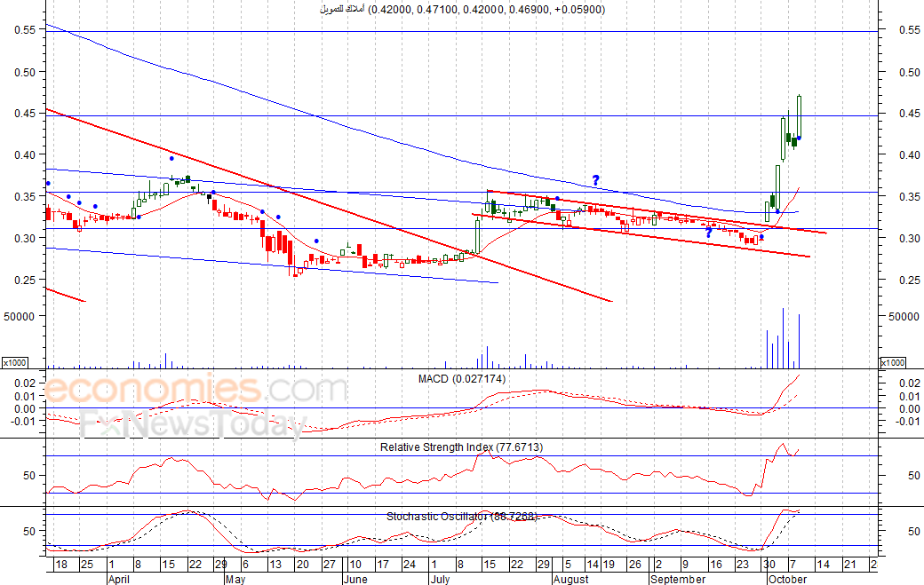924x585 pixels.
Task: Click the July month label
Action: (x=440, y=579)
